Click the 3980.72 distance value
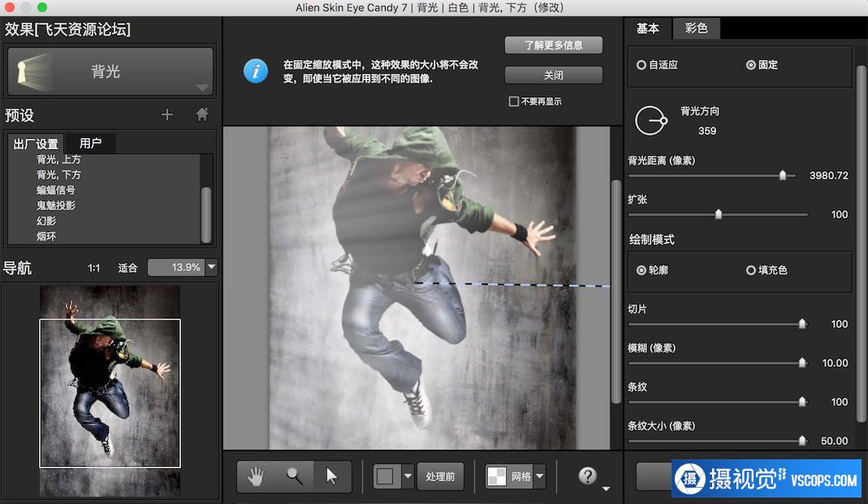 click(828, 175)
